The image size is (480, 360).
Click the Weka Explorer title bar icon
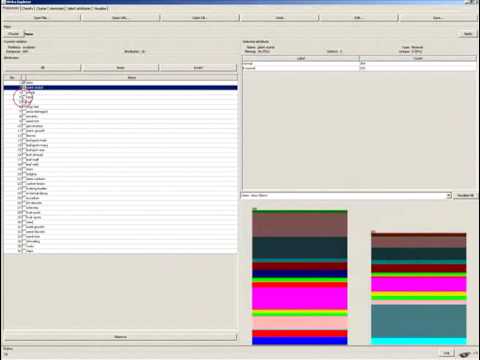[4, 2]
